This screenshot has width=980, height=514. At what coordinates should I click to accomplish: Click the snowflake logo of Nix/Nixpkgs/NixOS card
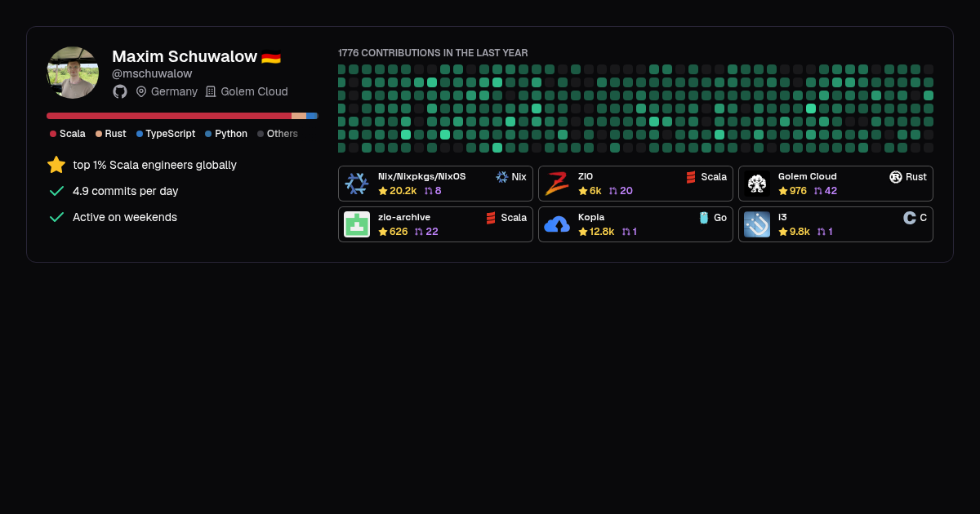pos(357,184)
